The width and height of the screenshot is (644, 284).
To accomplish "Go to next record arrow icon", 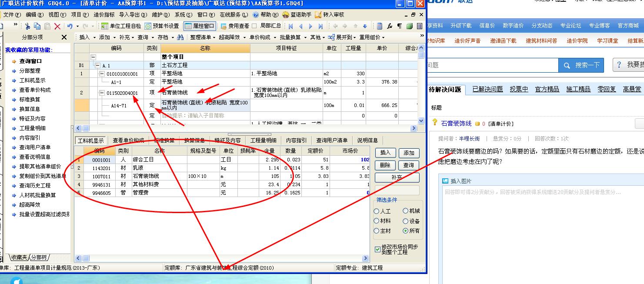I will coord(310,26).
